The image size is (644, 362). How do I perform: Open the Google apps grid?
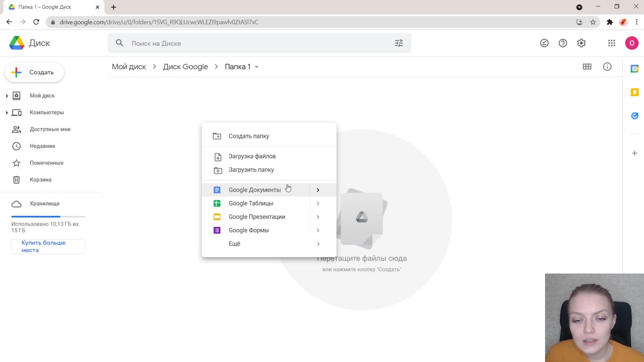pyautogui.click(x=611, y=43)
